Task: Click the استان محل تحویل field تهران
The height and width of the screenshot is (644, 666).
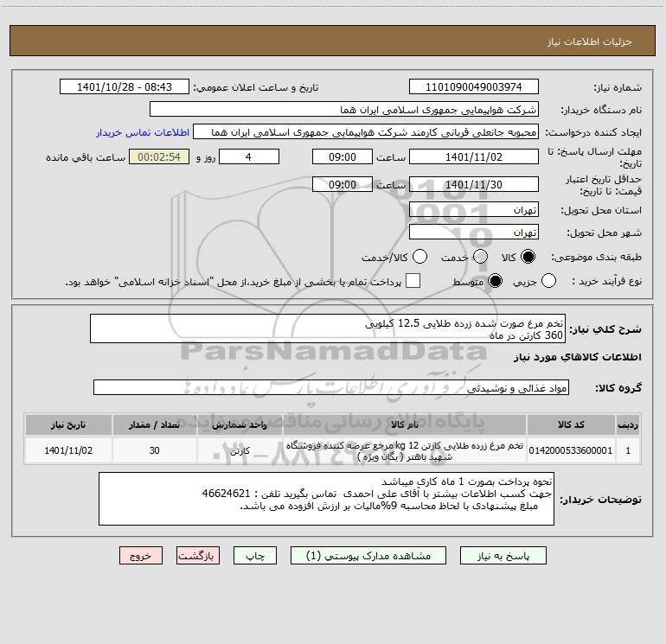Action: [474, 210]
